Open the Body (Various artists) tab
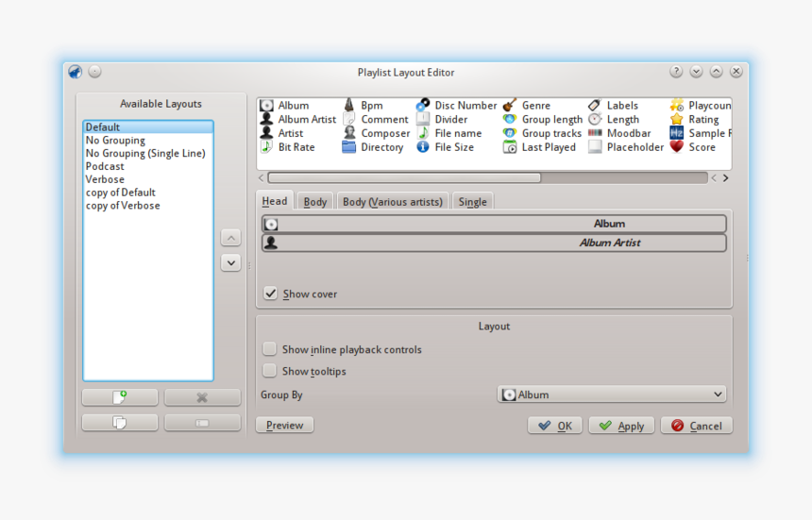The width and height of the screenshot is (812, 520). tap(392, 202)
